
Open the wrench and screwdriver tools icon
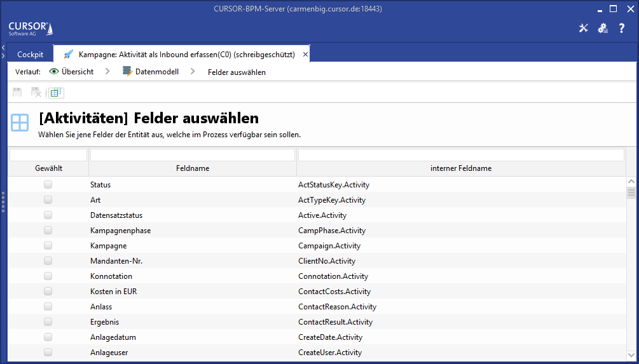pos(583,29)
